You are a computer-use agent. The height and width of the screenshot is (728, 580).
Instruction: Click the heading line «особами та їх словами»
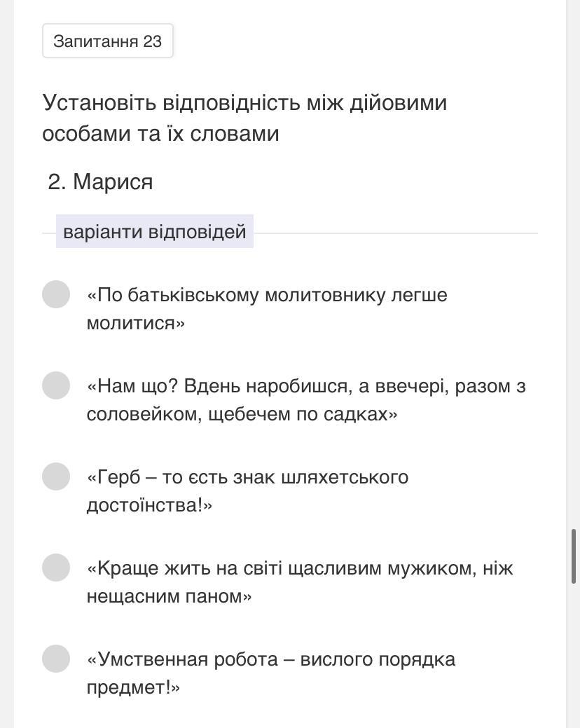(160, 133)
